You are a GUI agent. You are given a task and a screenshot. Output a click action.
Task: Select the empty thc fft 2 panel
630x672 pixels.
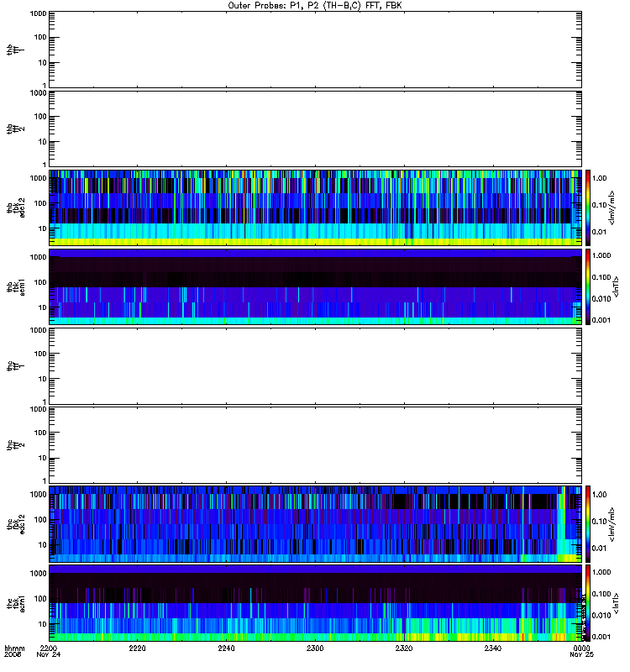pyautogui.click(x=316, y=445)
